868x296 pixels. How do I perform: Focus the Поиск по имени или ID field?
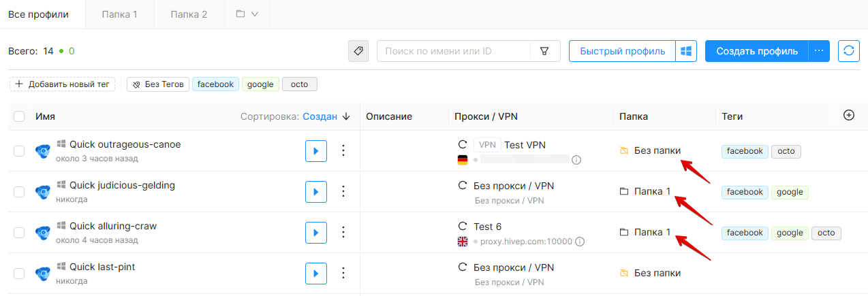click(454, 51)
